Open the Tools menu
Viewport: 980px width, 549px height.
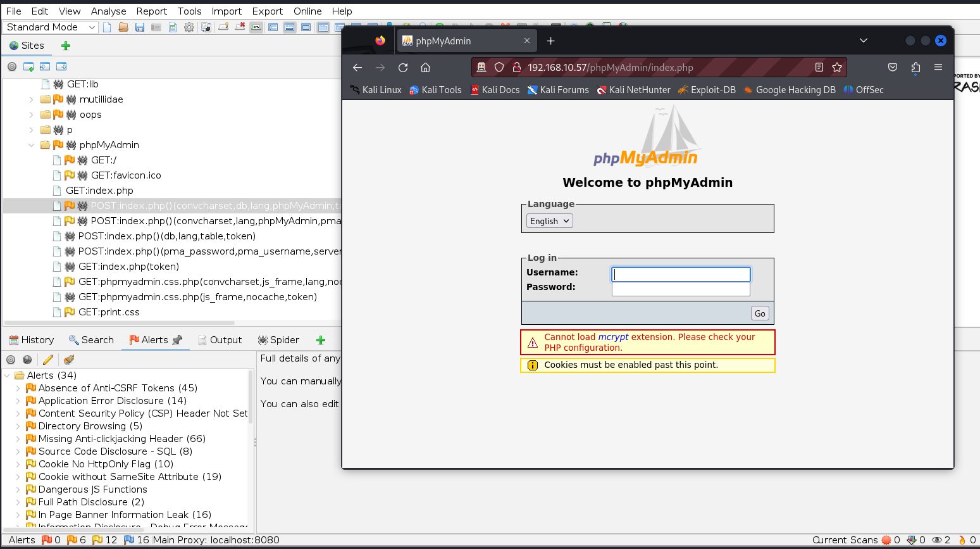pyautogui.click(x=189, y=11)
